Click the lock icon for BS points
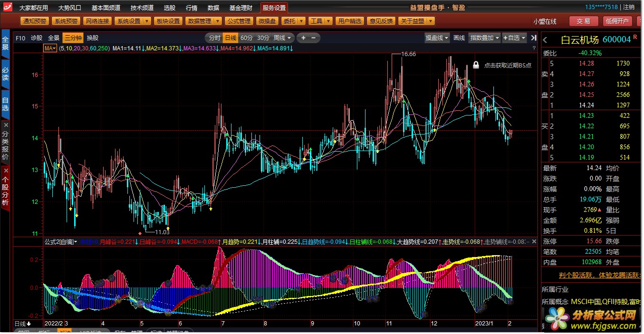Screen dimensions: 644x334 pyautogui.click(x=476, y=65)
